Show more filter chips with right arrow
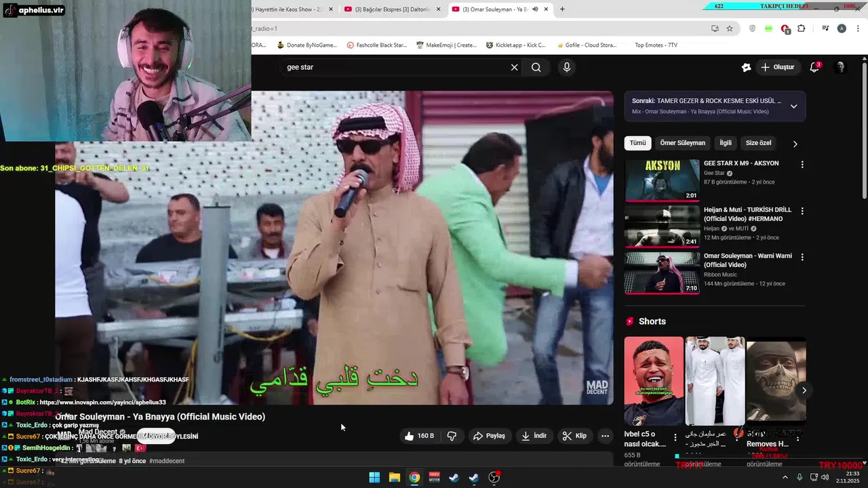This screenshot has height=488, width=868. click(795, 144)
